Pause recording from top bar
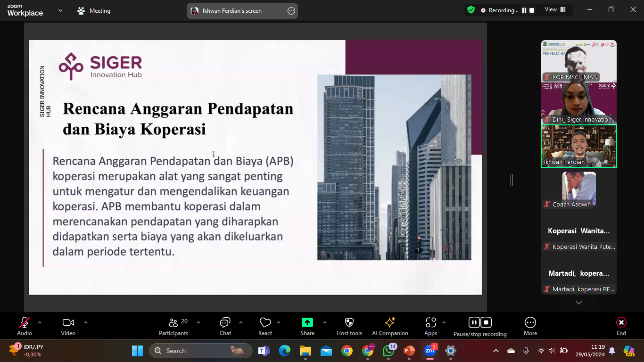This screenshot has height=362, width=644. coord(524,10)
